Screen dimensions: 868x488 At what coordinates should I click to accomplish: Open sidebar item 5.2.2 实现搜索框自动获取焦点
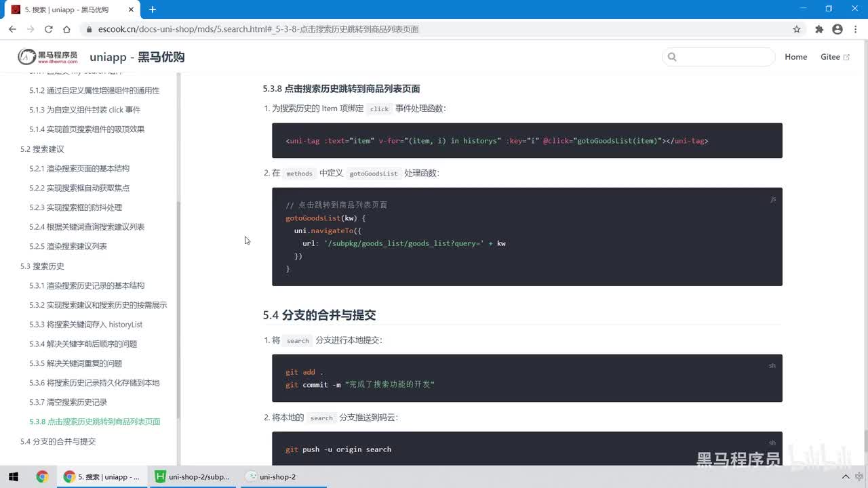(79, 188)
